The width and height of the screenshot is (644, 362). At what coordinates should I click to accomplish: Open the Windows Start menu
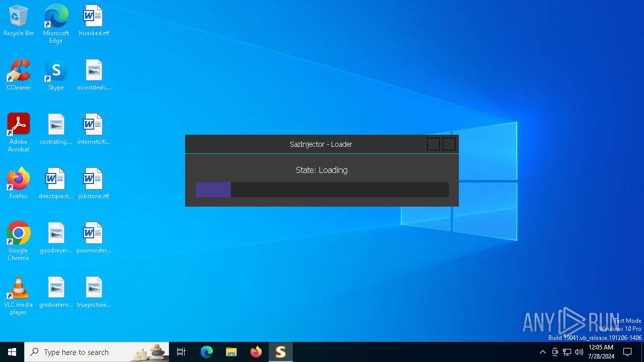coord(12,352)
